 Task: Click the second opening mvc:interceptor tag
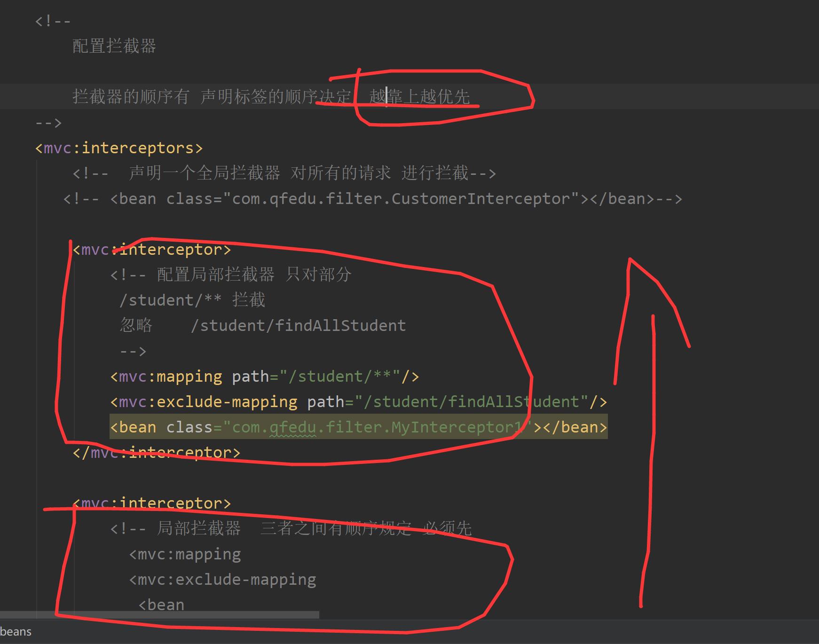tap(152, 503)
